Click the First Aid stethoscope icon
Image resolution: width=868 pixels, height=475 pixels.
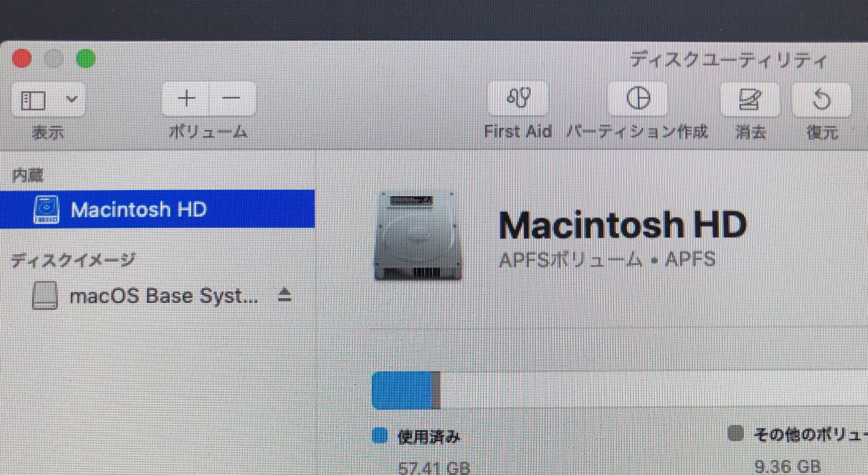(519, 98)
